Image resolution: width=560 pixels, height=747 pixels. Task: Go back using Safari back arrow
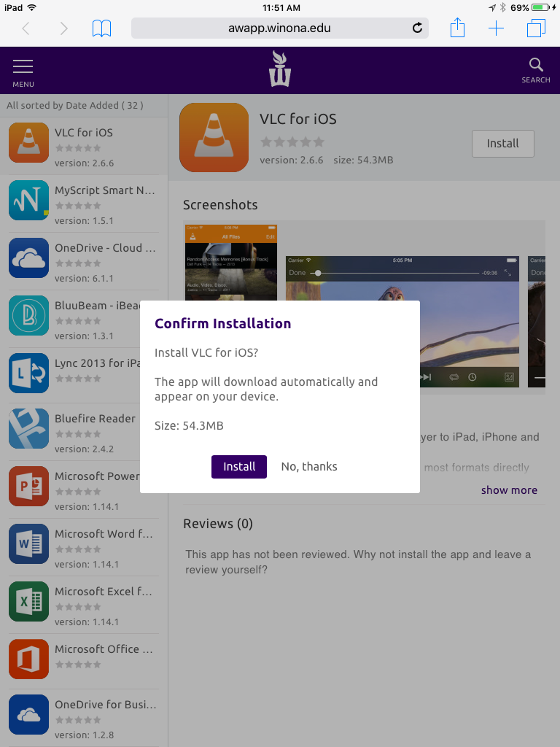coord(26,28)
